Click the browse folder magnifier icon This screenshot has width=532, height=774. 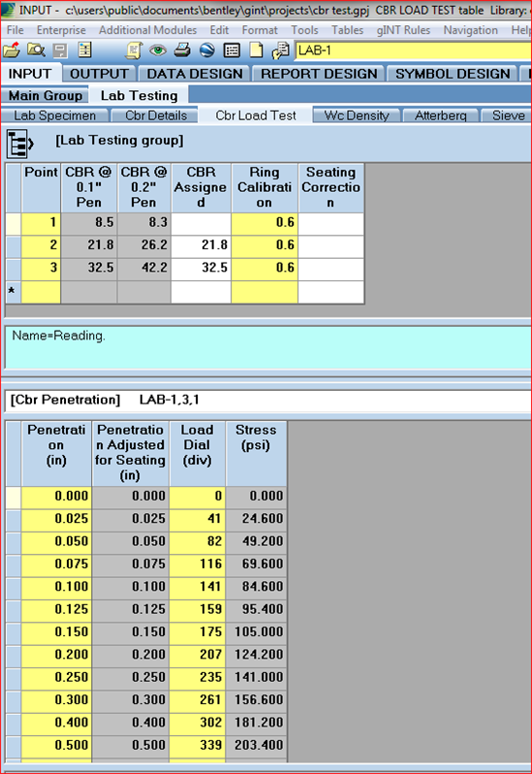click(36, 50)
